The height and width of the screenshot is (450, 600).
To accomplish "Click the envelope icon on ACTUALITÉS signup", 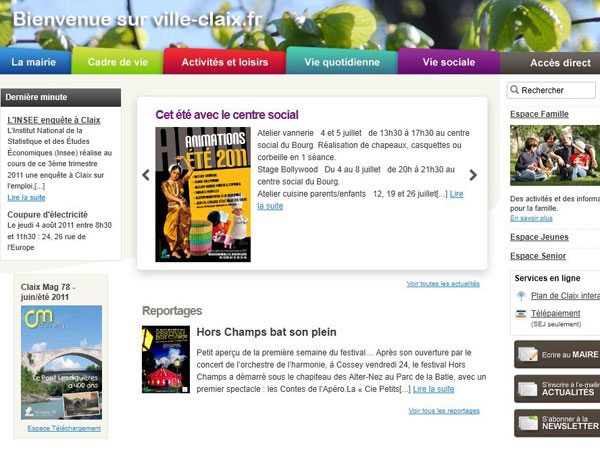I will pos(529,388).
